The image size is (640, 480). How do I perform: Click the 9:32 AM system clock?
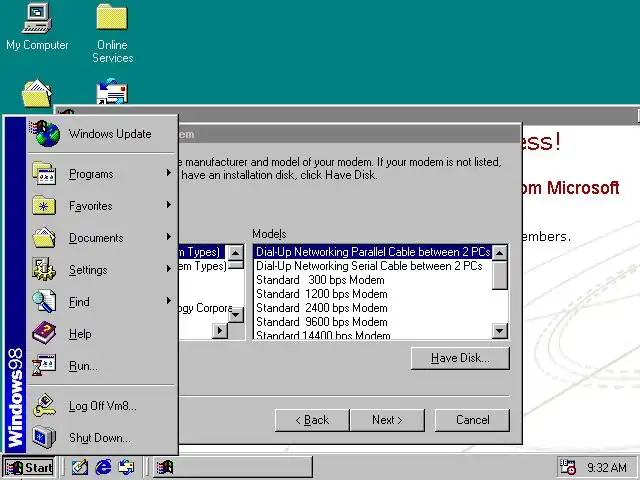point(607,467)
